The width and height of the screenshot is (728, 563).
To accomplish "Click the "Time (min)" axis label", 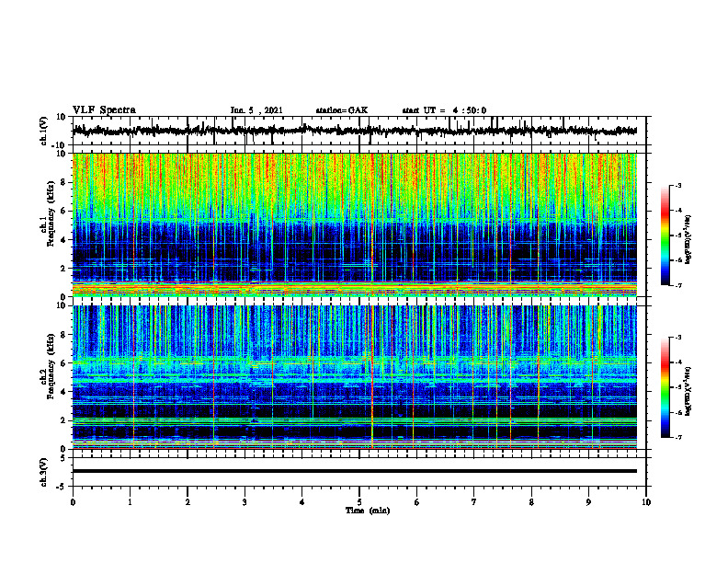I will click(x=368, y=511).
